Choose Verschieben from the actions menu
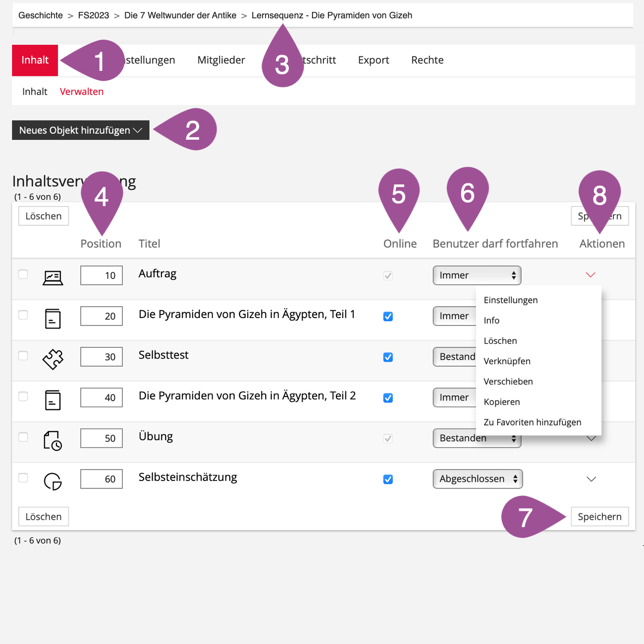 point(508,381)
